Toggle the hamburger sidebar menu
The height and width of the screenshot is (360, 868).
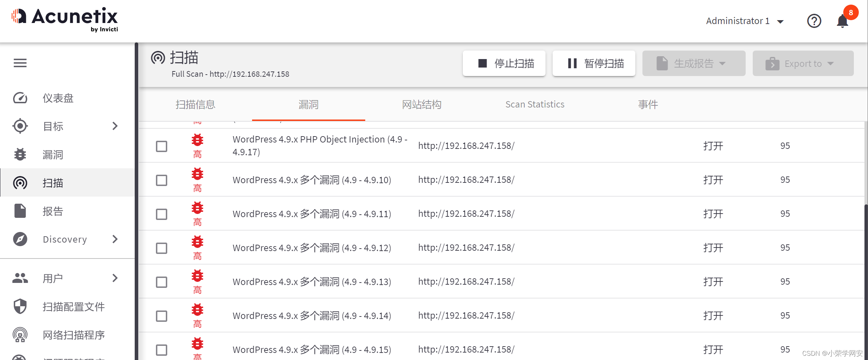coord(20,63)
